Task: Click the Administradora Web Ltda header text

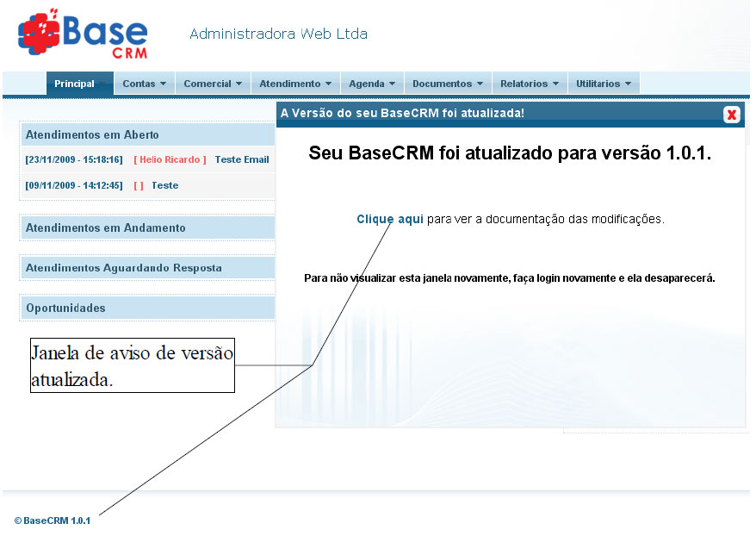Action: (x=278, y=34)
